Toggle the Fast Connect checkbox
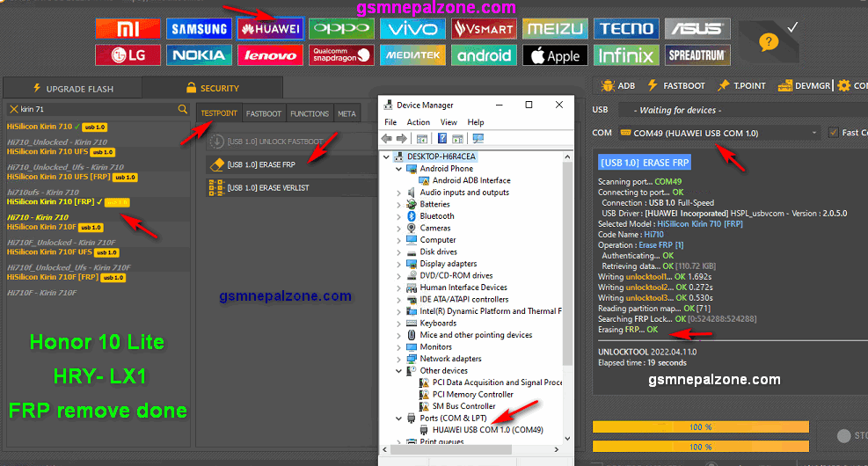Screen dimensions: 868x466 click(x=833, y=133)
